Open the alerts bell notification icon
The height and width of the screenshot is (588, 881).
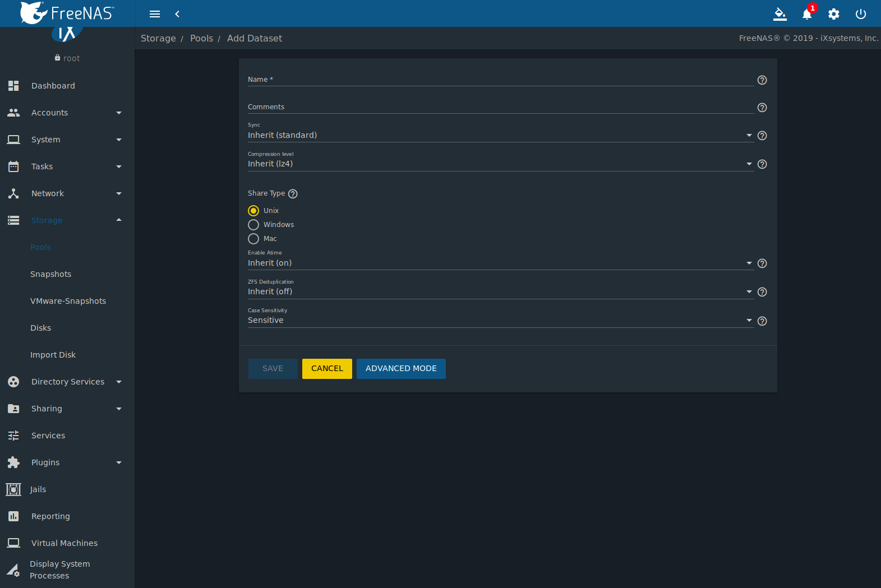click(807, 14)
